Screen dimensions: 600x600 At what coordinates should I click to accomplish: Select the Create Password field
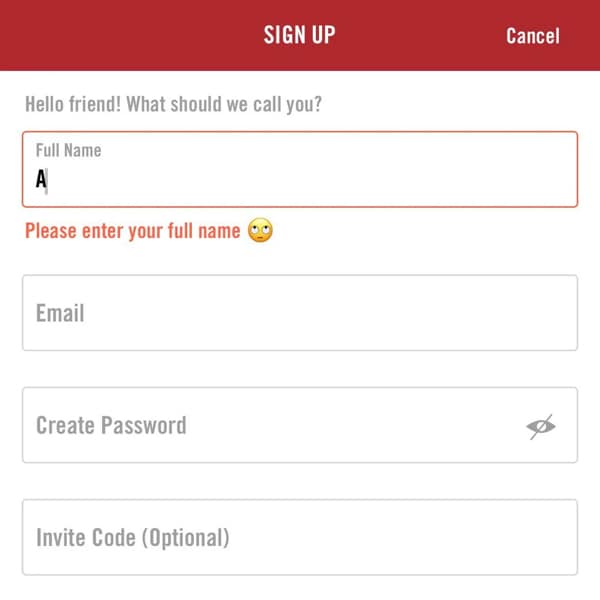(270, 425)
